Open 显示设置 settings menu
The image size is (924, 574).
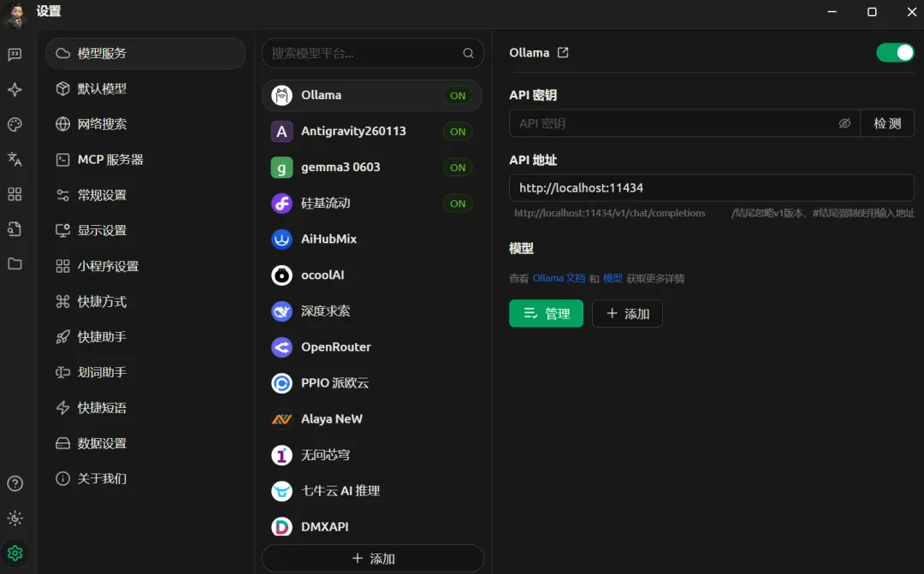[x=145, y=230]
